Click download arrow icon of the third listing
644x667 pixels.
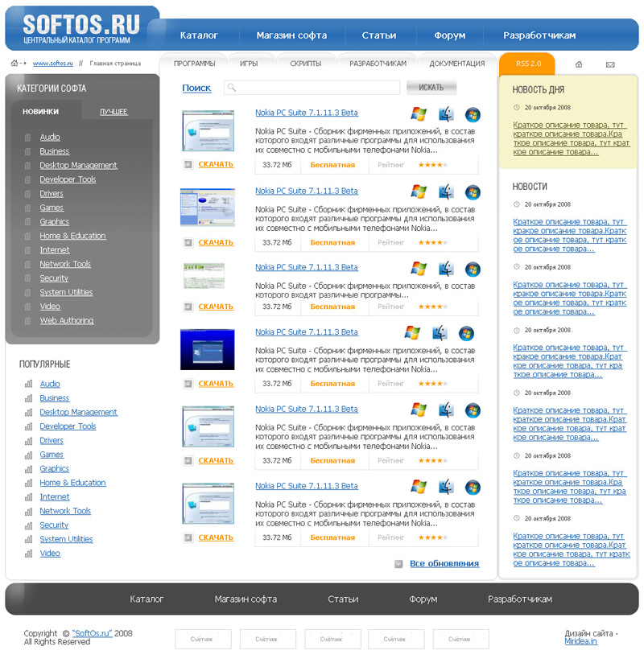point(188,307)
